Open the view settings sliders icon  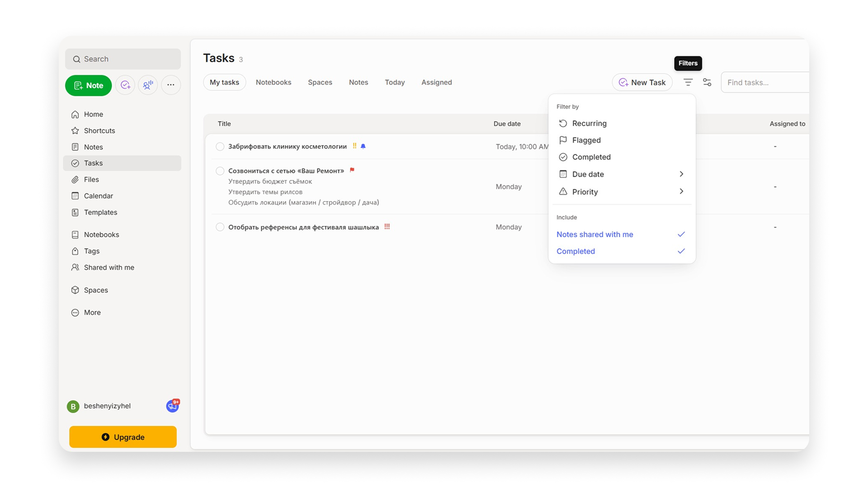tap(707, 82)
